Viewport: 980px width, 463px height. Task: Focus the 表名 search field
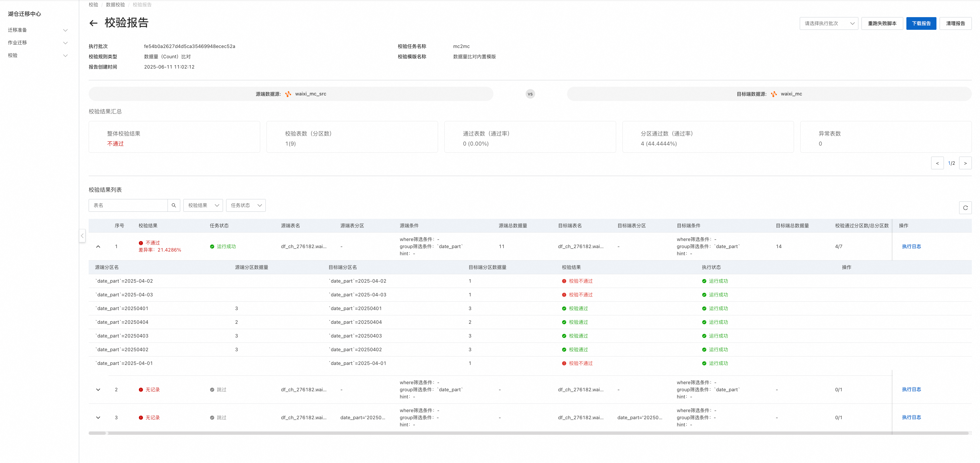tap(128, 205)
